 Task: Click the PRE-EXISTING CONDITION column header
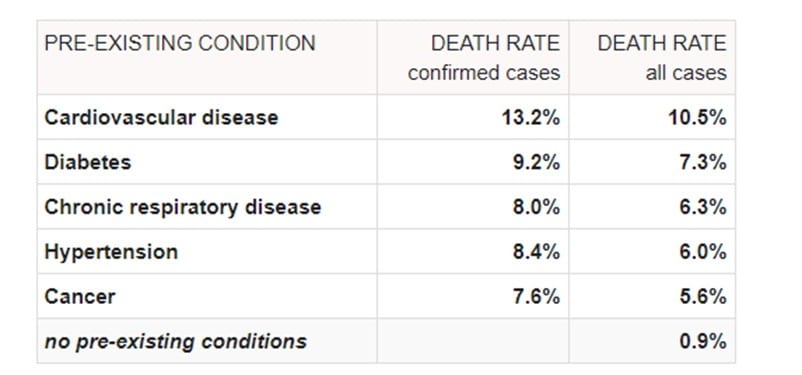tap(180, 43)
